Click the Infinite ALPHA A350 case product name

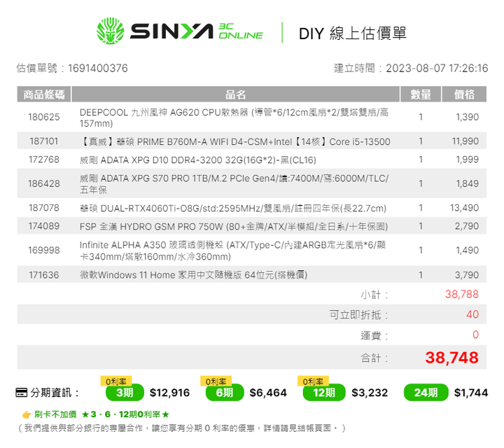coord(232,251)
